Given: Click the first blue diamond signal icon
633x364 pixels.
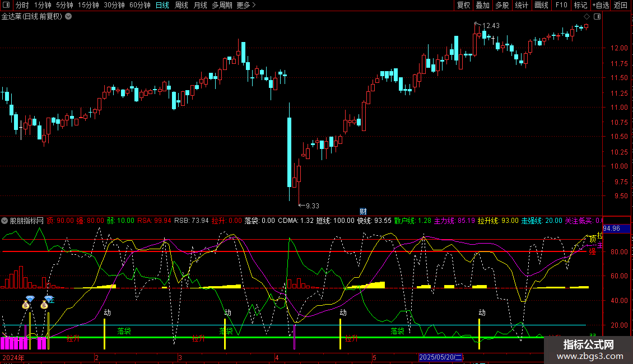Looking at the screenshot, I should coord(30,298).
